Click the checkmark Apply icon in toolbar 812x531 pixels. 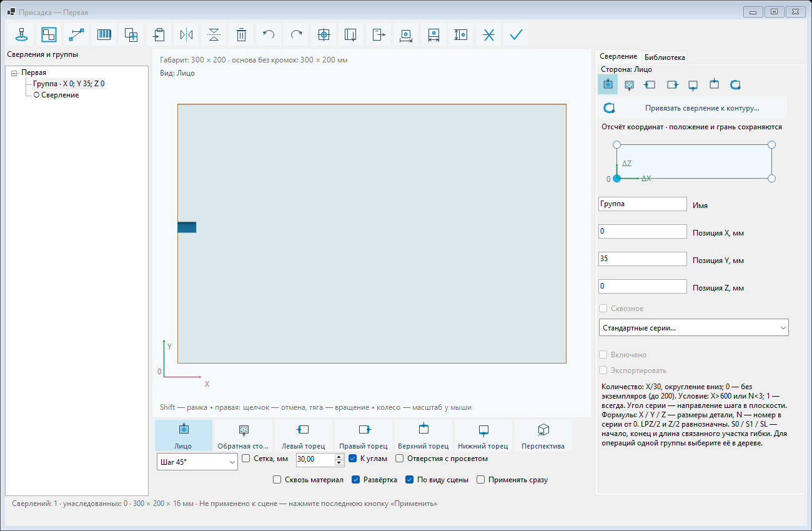(x=516, y=35)
